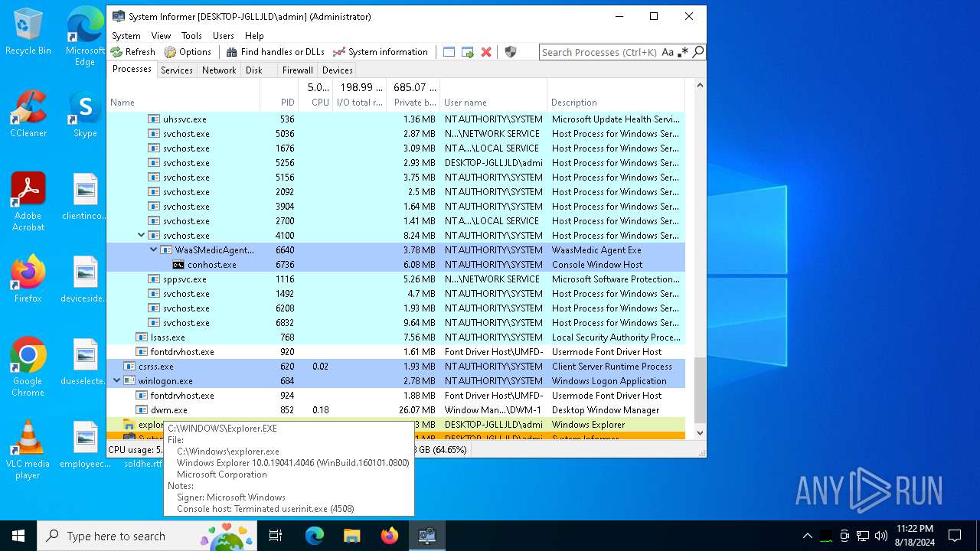980x551 pixels.
Task: Select the Processes tab
Action: (x=132, y=69)
